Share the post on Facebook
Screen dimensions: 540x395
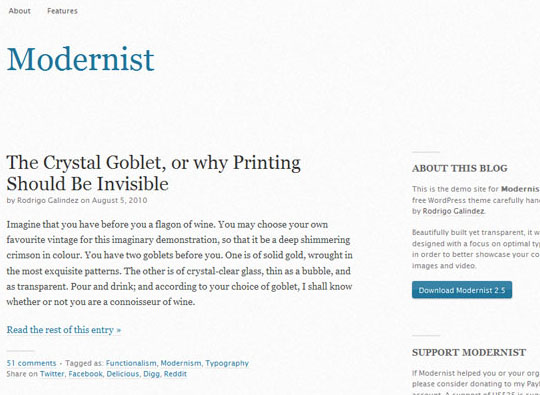point(85,374)
